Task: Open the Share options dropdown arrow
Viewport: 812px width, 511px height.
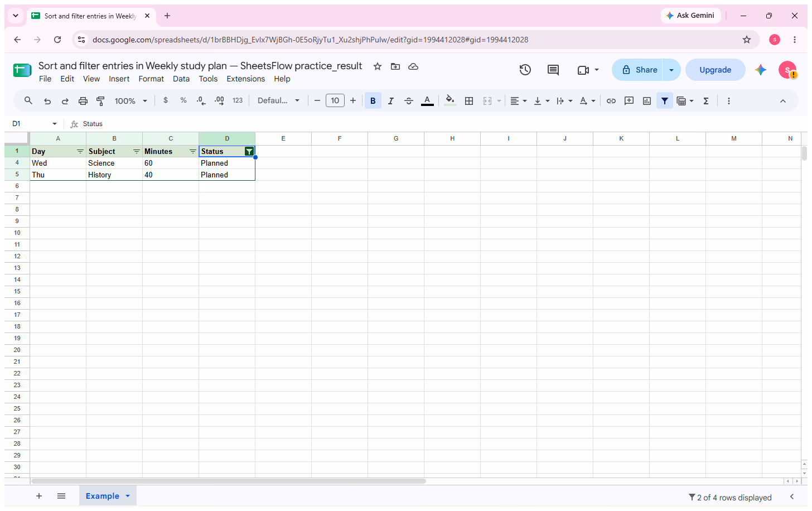Action: coord(671,70)
